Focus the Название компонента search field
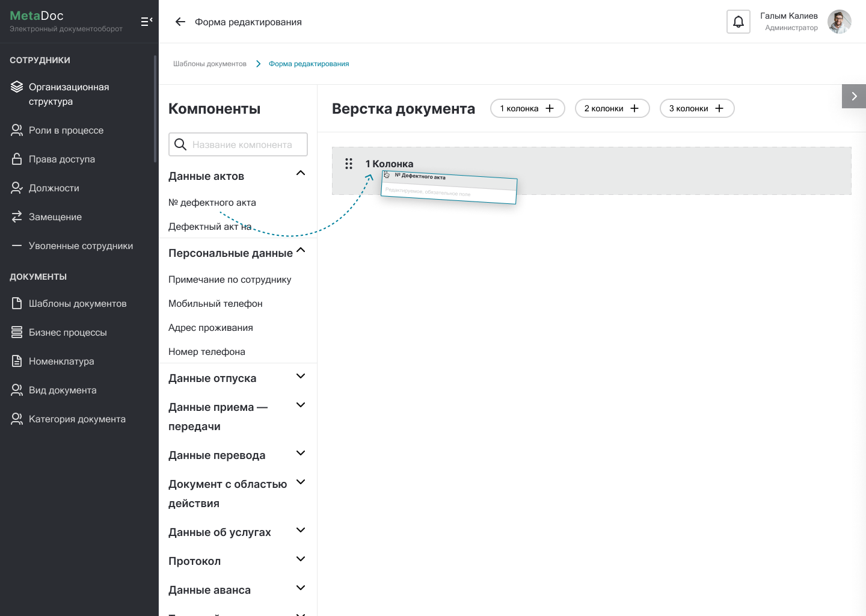This screenshot has width=866, height=616. click(242, 144)
